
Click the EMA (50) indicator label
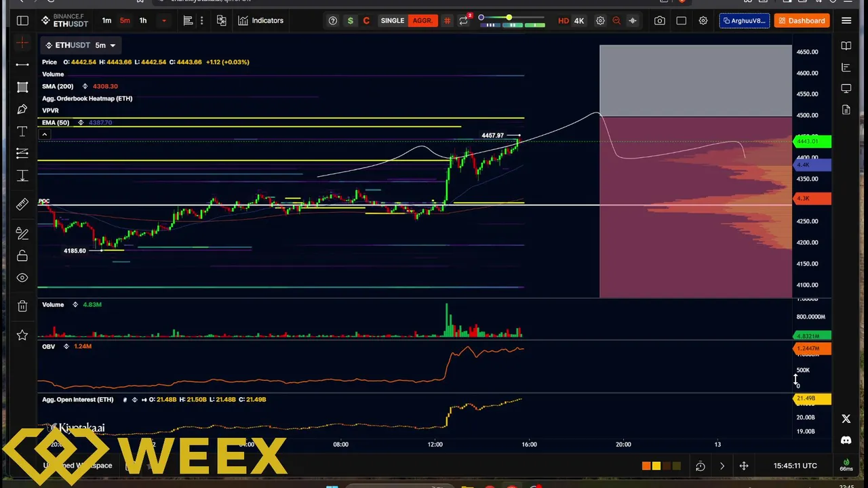(x=56, y=123)
